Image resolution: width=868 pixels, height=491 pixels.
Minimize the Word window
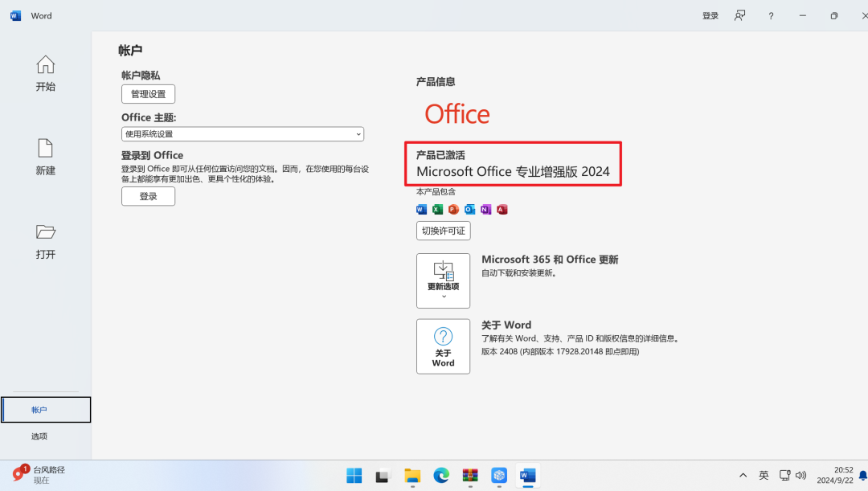pos(803,16)
